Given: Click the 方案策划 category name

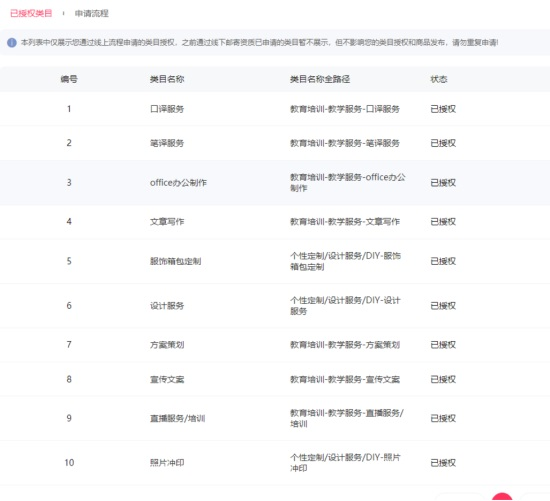Looking at the screenshot, I should tap(167, 345).
